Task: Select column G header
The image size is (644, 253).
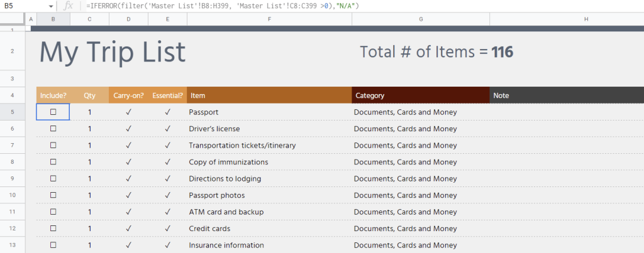Action: pos(420,19)
